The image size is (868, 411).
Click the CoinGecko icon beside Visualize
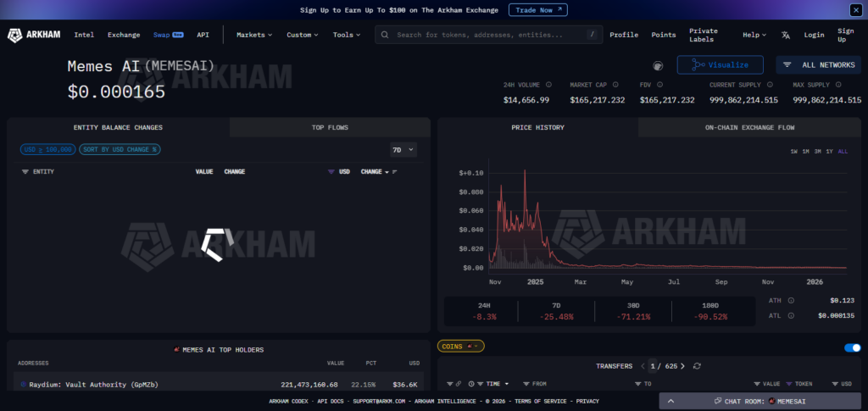[658, 65]
